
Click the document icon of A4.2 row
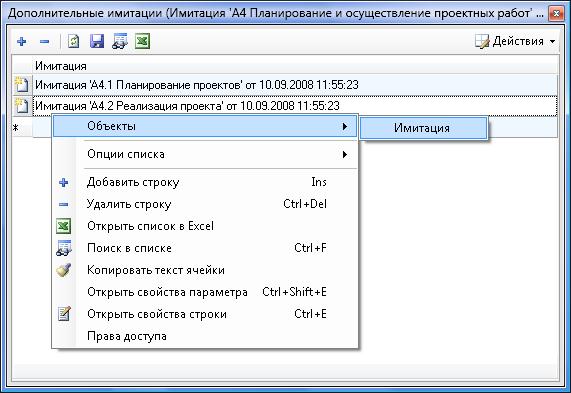pyautogui.click(x=21, y=106)
